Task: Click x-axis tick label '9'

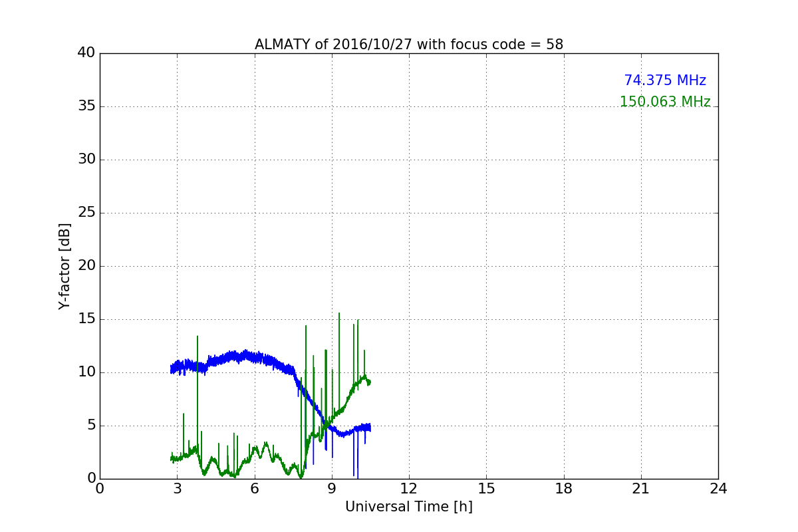Action: (x=332, y=488)
